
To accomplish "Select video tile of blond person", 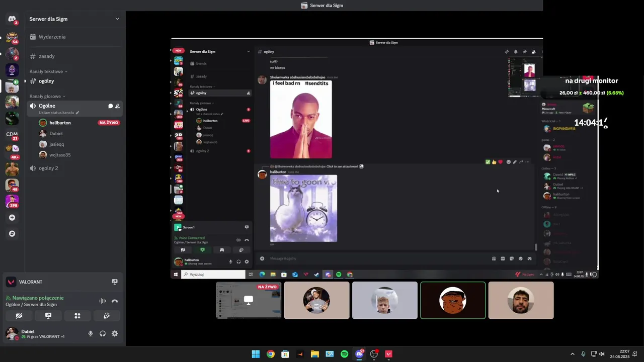I will [384, 300].
